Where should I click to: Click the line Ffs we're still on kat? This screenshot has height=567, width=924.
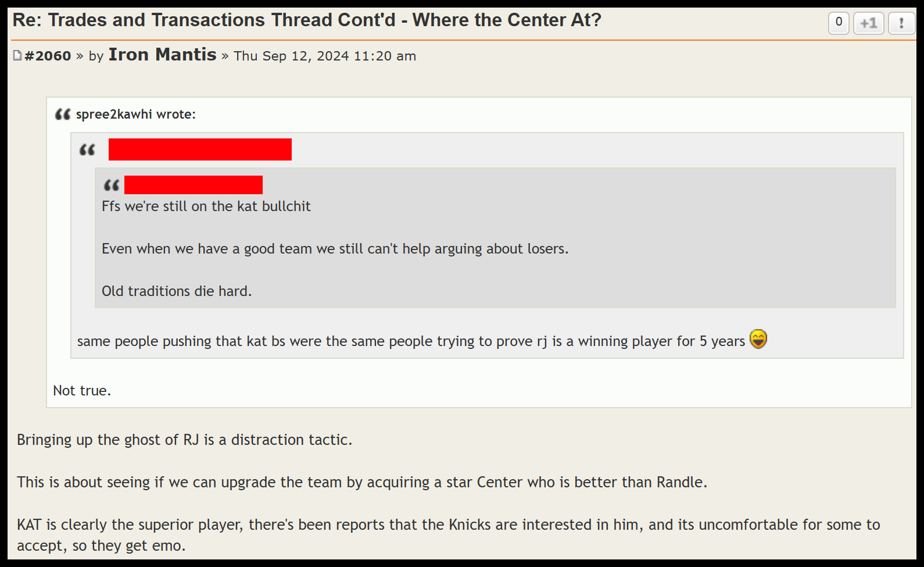pyautogui.click(x=206, y=206)
